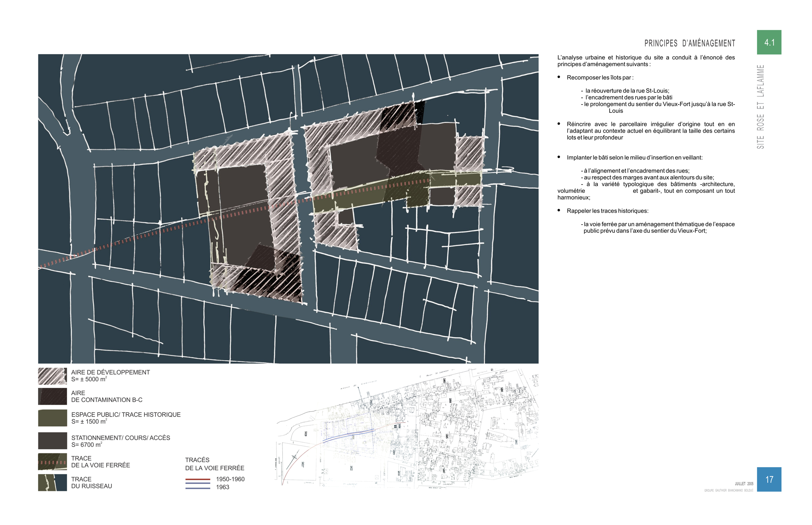This screenshot has width=812, height=525.
Task: Click the '1963' legend text
Action: tap(223, 487)
